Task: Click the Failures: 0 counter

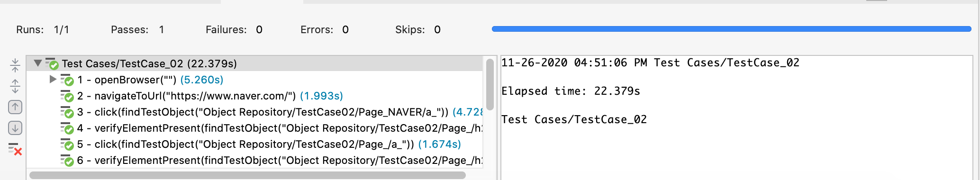Action: pos(234,29)
